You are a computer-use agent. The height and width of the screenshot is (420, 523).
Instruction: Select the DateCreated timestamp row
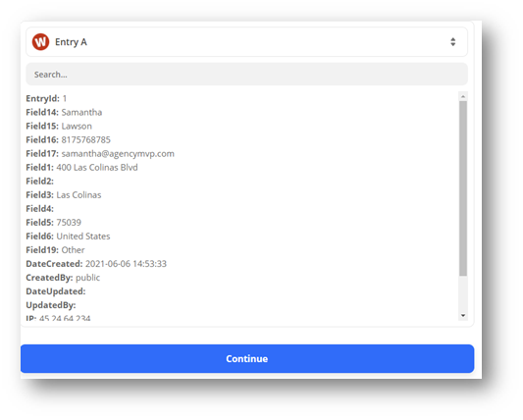[x=96, y=264]
